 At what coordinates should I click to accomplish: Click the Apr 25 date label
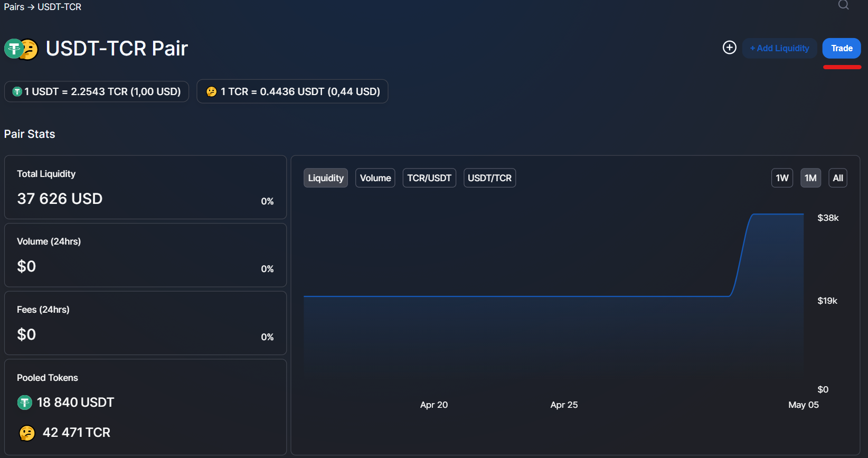coord(564,405)
